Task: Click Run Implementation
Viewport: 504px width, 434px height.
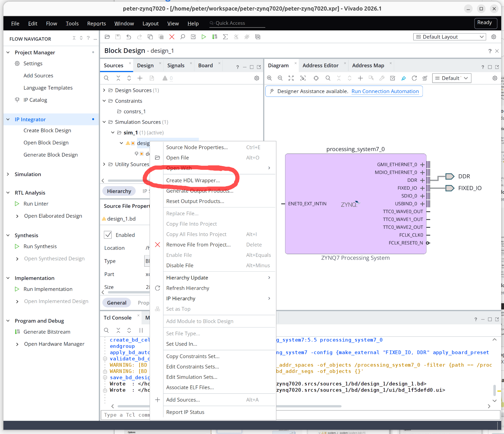Action: tap(48, 289)
